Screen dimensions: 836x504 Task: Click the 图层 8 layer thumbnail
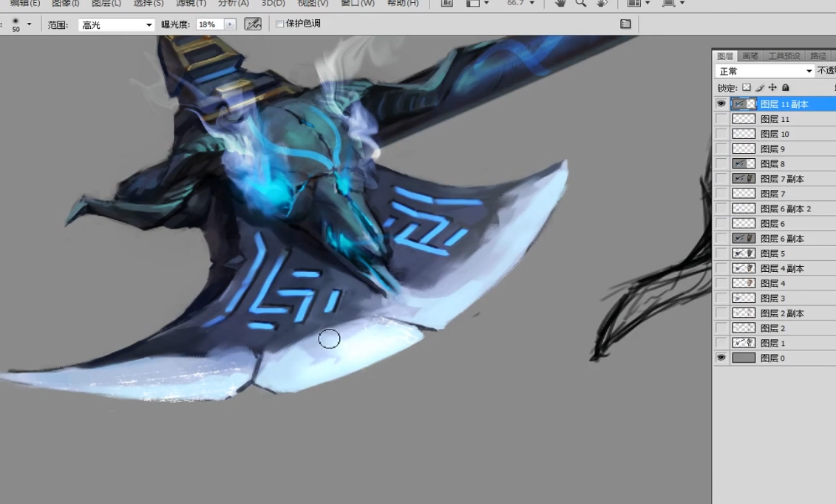[x=744, y=163]
